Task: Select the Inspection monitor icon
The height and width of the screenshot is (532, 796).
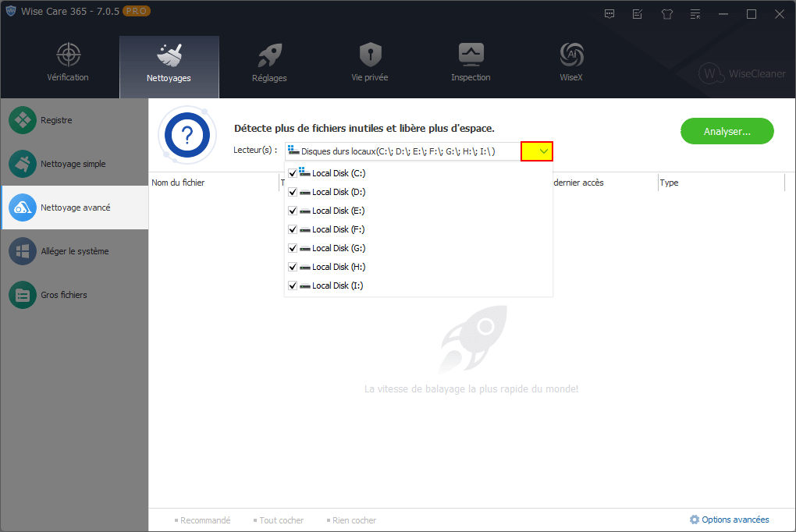Action: tap(471, 55)
